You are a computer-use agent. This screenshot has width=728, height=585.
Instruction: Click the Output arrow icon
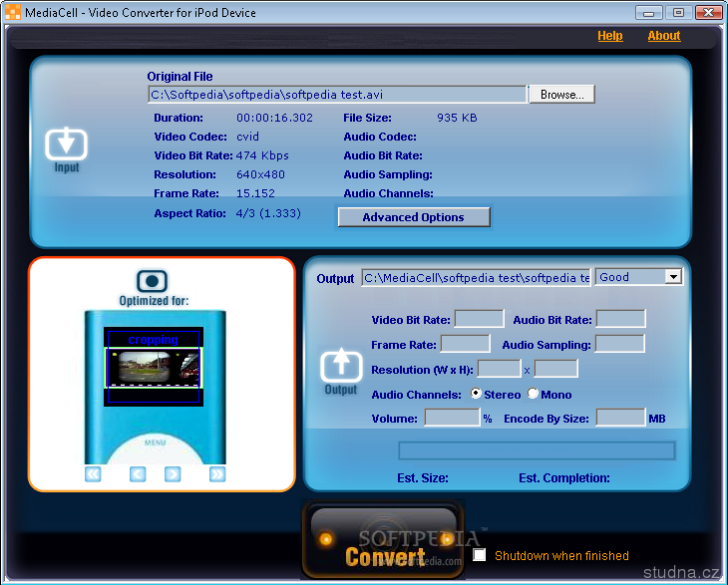(341, 365)
